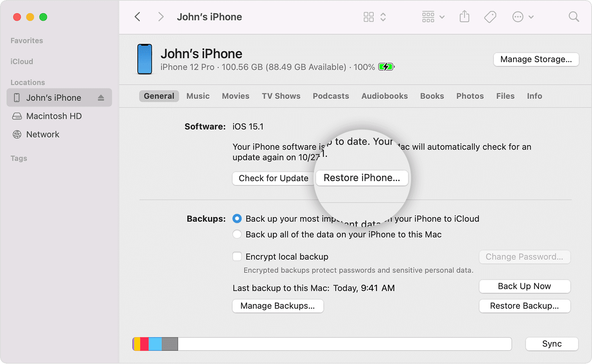Viewport: 592px width, 364px height.
Task: Select back up to iCloud option
Action: [x=237, y=218]
